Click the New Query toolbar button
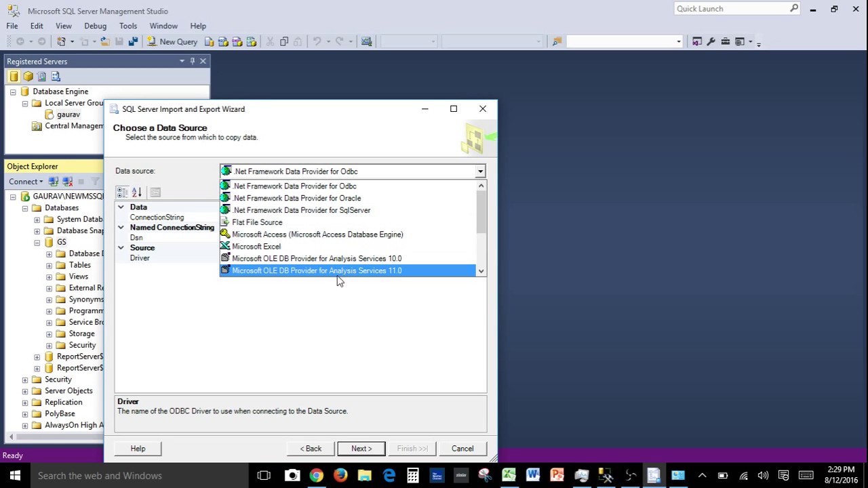The image size is (868, 488). click(172, 41)
